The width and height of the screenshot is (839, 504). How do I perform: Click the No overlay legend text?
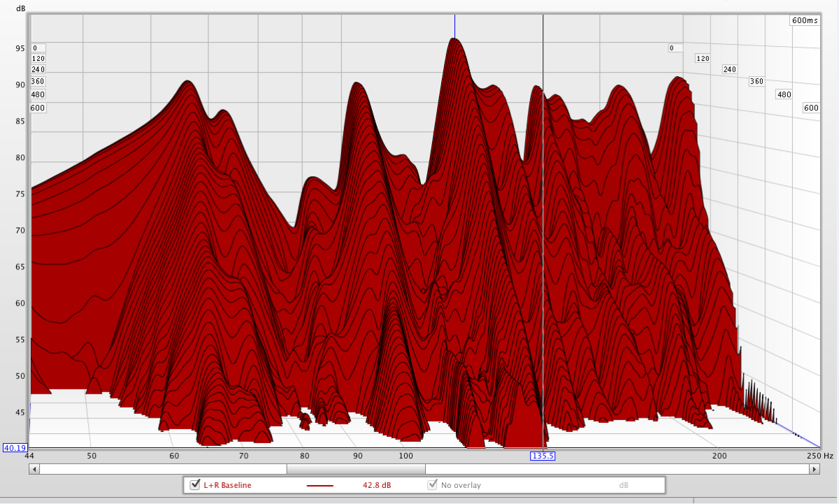(461, 485)
